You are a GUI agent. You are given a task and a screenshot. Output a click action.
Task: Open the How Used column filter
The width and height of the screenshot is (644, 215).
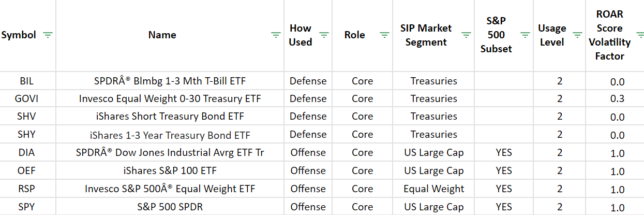[x=324, y=35]
